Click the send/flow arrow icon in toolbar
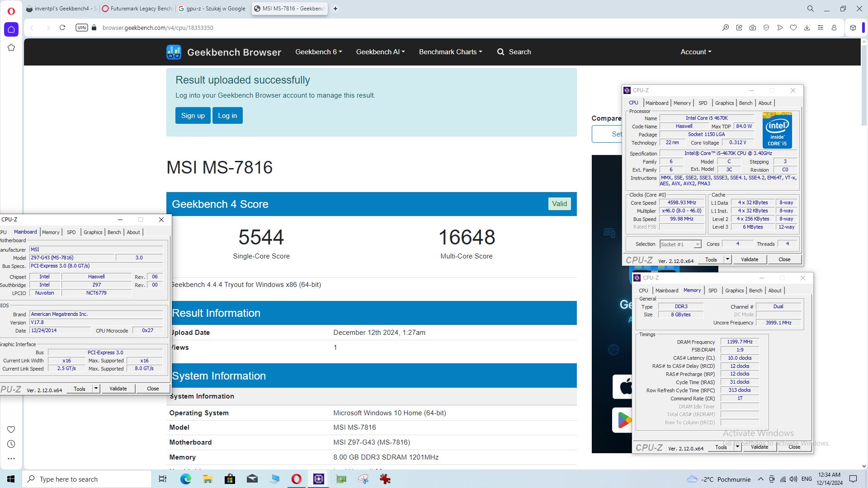Screen dimensions: 868x488 click(x=780, y=28)
